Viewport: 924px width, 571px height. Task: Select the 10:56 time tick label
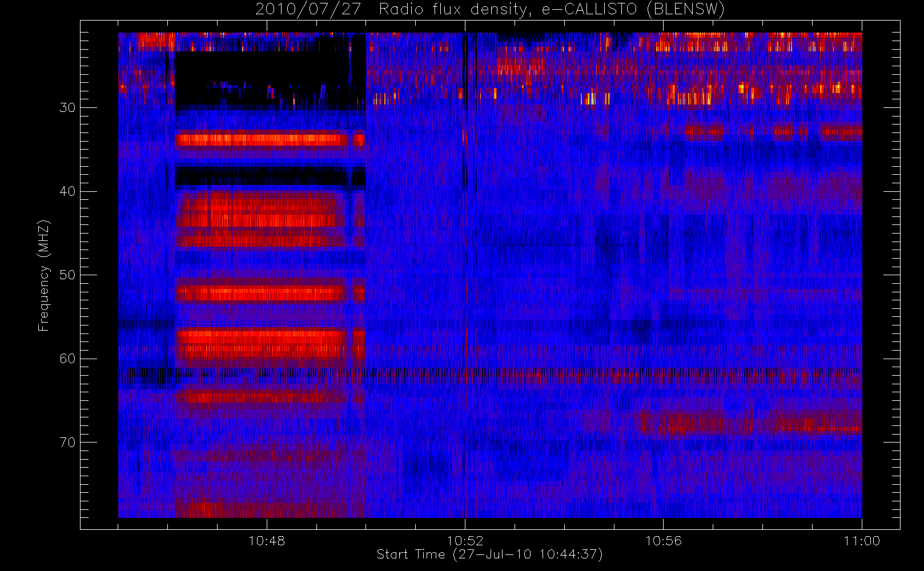click(x=664, y=541)
